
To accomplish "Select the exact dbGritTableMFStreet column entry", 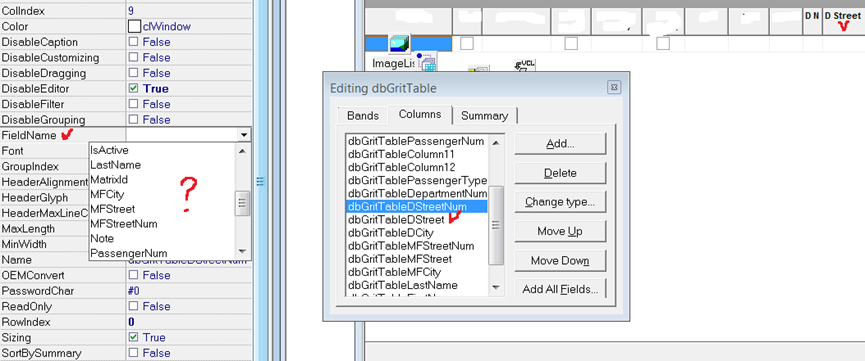I will pos(417,259).
